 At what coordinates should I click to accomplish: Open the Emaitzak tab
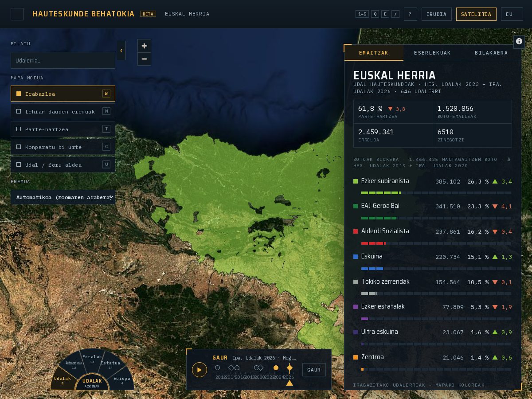point(374,53)
